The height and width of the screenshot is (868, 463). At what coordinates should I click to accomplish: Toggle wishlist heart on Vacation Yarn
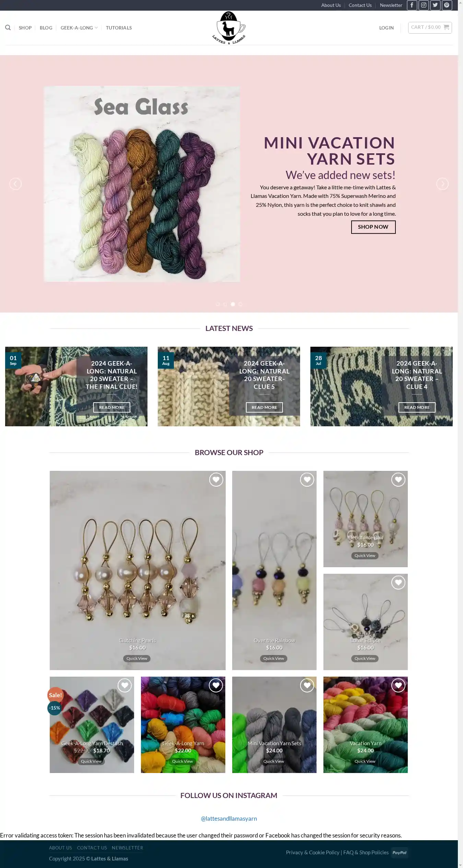[x=398, y=685]
